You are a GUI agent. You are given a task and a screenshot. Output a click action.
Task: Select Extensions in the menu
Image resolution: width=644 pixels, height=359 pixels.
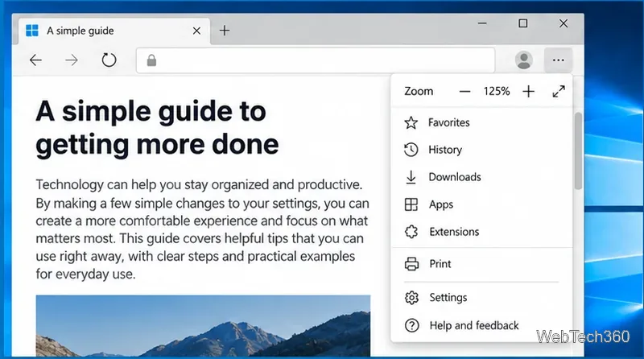coord(481,232)
